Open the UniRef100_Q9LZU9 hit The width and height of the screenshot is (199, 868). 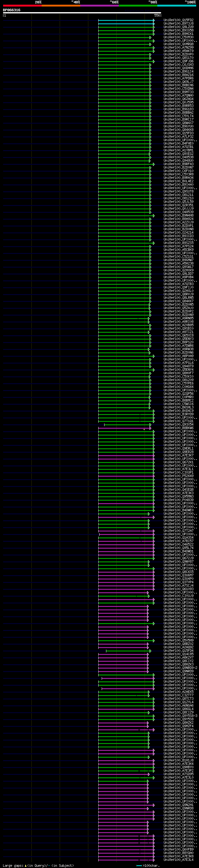tap(178, 27)
